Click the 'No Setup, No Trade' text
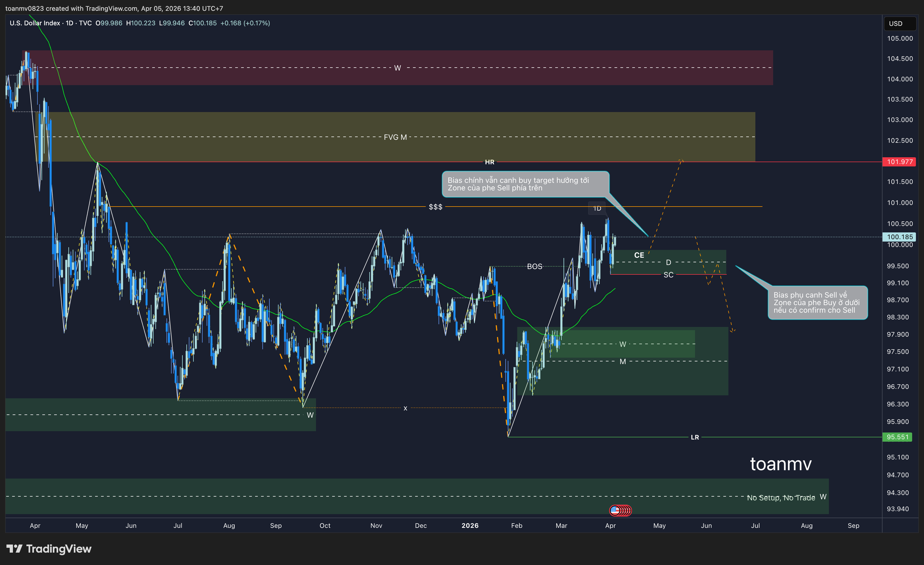The width and height of the screenshot is (924, 565). tap(781, 497)
